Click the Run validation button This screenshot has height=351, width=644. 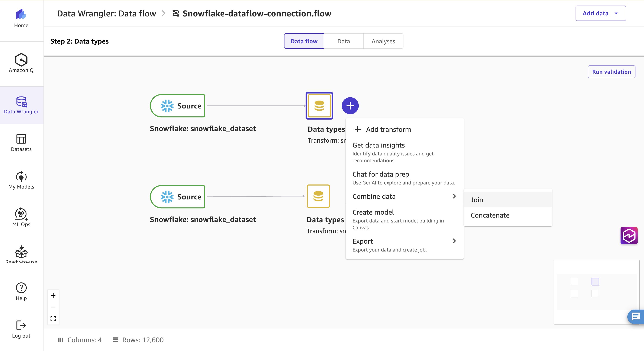tap(612, 72)
